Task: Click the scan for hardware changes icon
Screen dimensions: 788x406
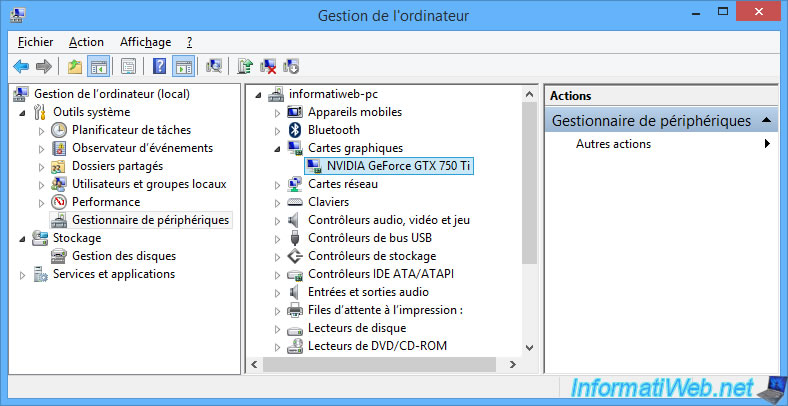Action: (x=214, y=66)
